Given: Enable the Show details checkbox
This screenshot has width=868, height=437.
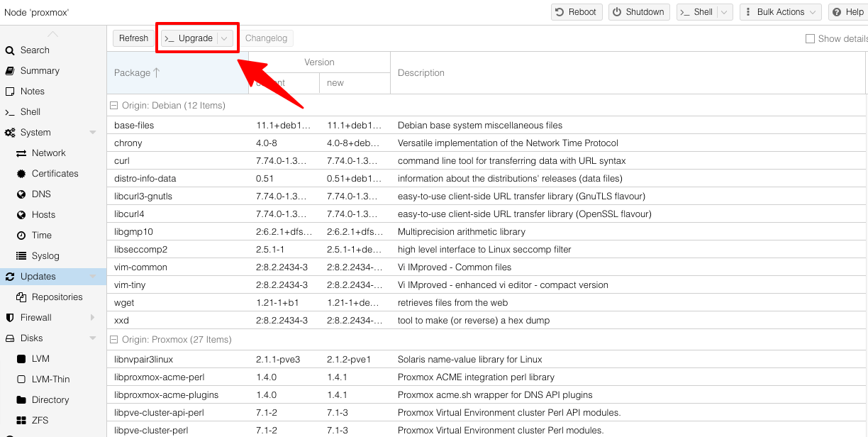Looking at the screenshot, I should pos(810,39).
